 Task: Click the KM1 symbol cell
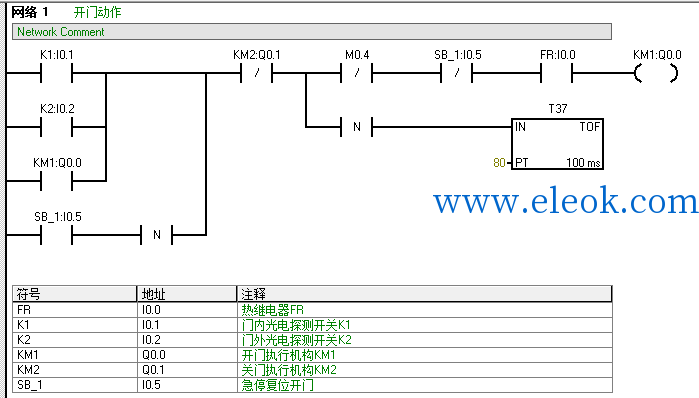74,355
